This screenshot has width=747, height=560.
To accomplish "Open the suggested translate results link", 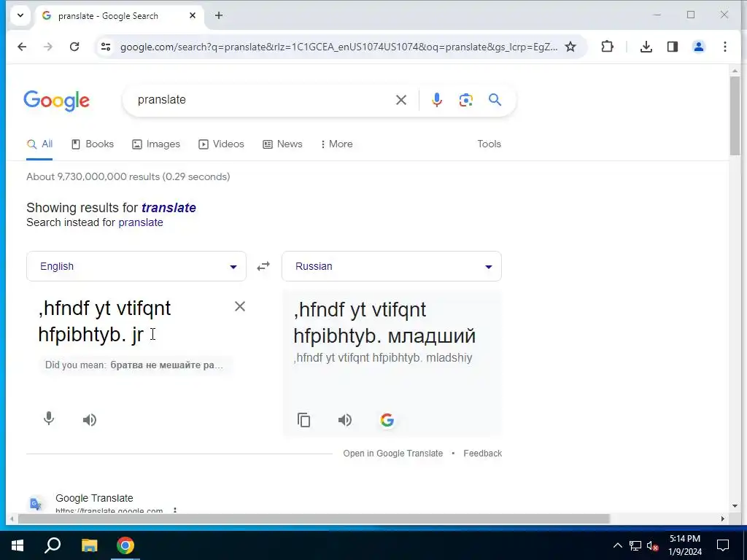I will tap(169, 208).
